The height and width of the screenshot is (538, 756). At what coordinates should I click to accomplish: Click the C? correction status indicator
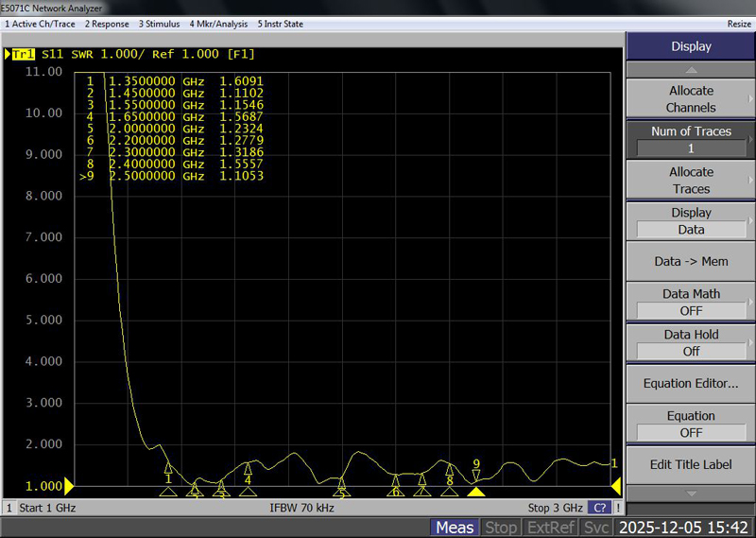599,508
